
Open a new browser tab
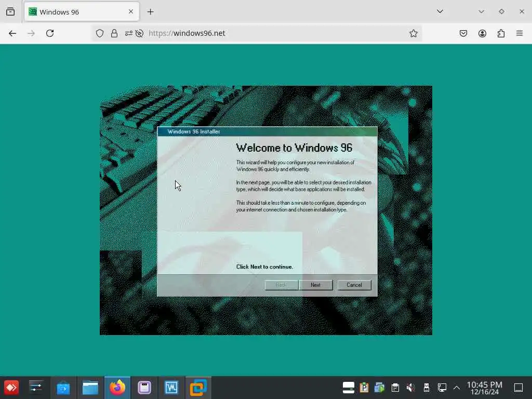click(x=150, y=12)
